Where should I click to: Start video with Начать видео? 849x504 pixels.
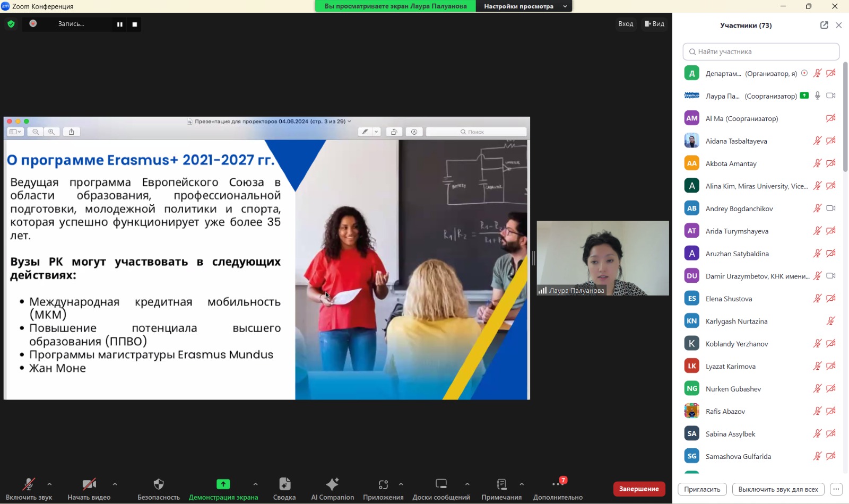pos(89,489)
